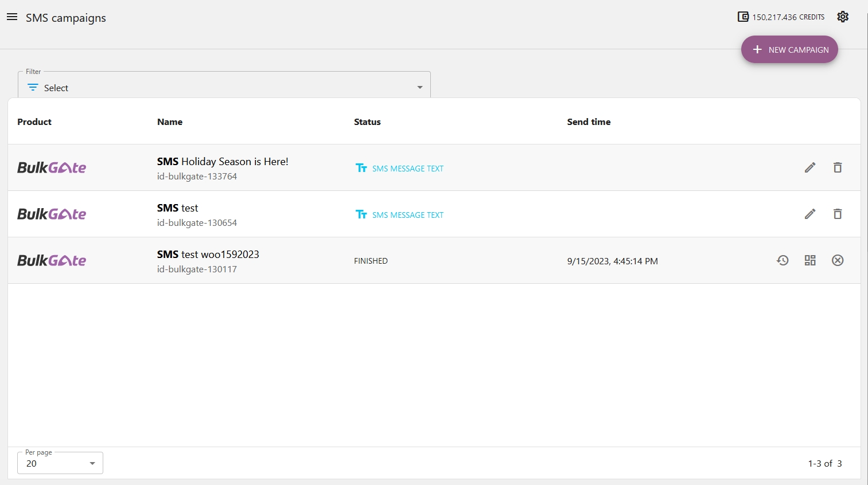Click text icon in id-bulkgate-130654 status

tap(361, 214)
